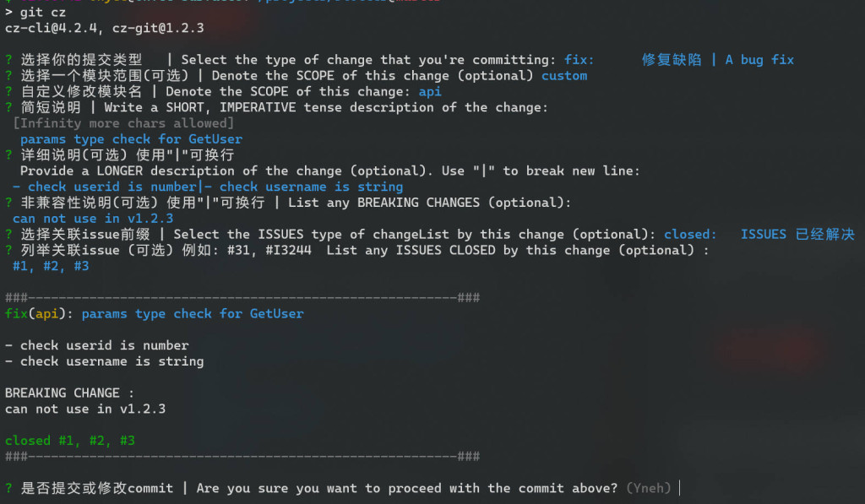Click the 'fix(api)' commit preview header
The width and height of the screenshot is (865, 504).
pyautogui.click(x=40, y=313)
